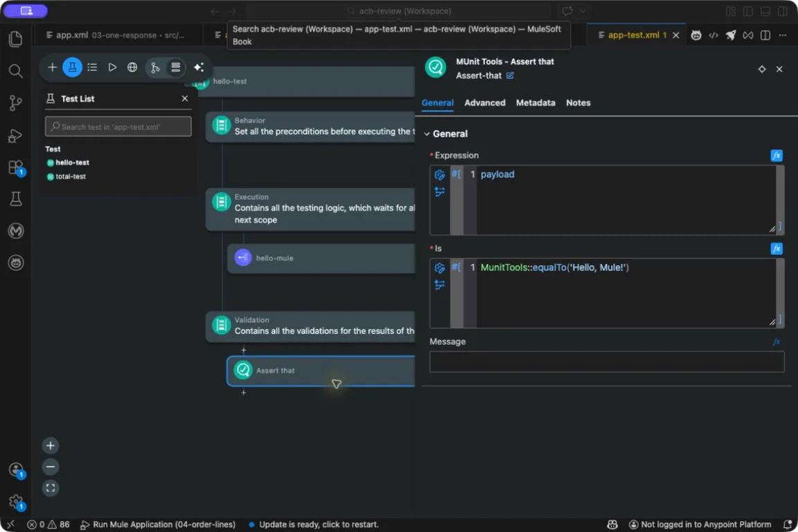Close the Test List panel
This screenshot has height=532, width=798.
pos(185,99)
